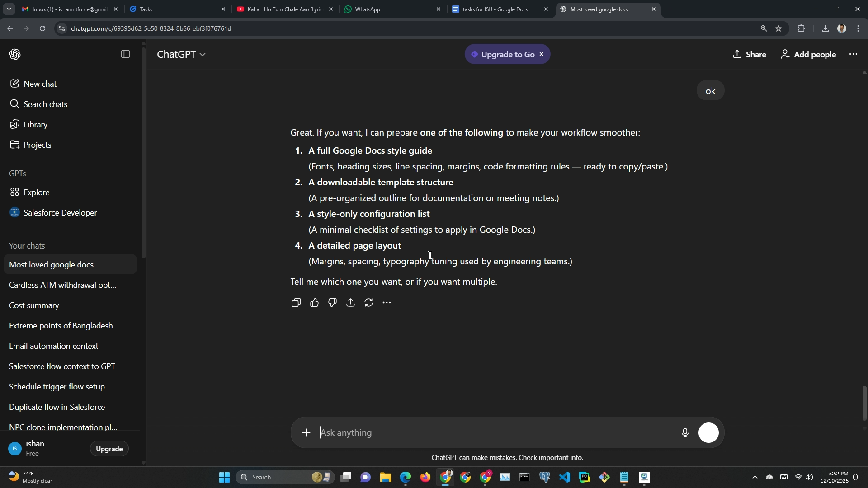
Task: Switch to the WhatsApp tab
Action: [x=392, y=9]
